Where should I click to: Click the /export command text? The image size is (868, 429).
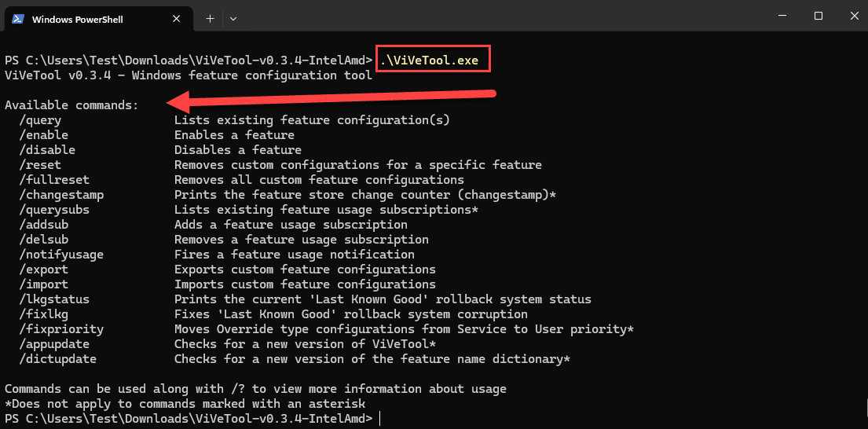(x=44, y=269)
